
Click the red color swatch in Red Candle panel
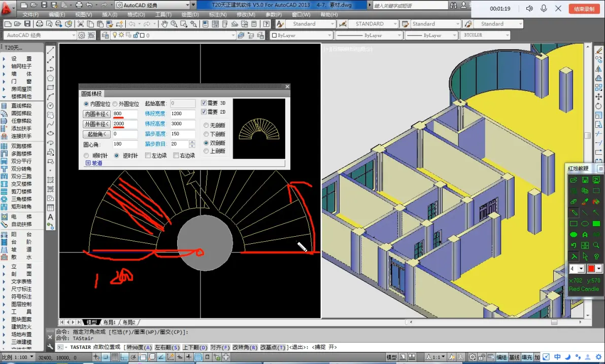[591, 269]
